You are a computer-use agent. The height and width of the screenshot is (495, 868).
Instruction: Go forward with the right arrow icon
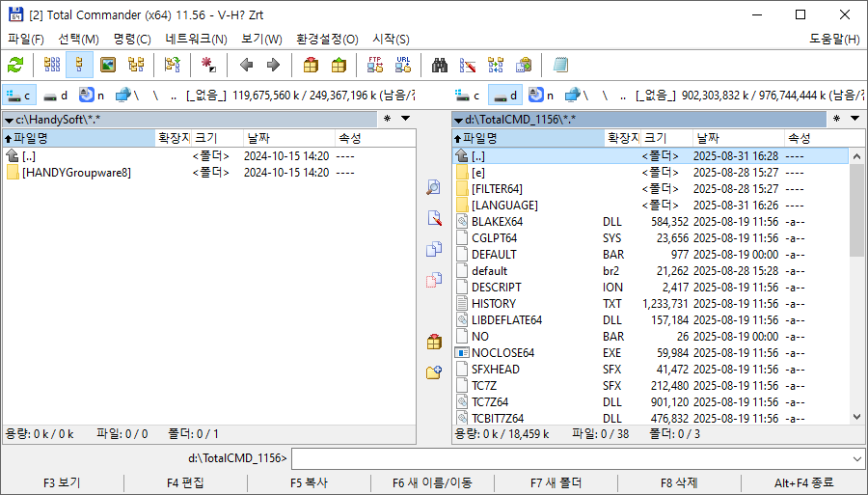pos(274,65)
